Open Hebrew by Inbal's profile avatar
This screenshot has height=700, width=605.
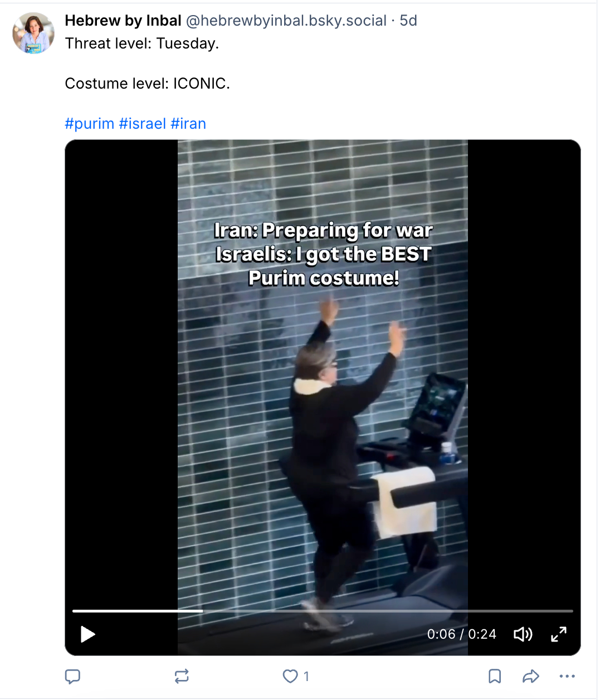pos(34,33)
